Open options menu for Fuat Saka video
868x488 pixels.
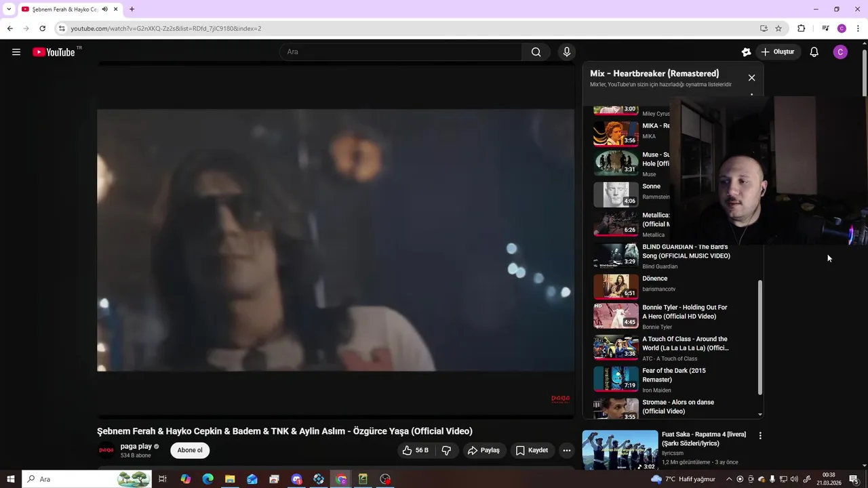[760, 436]
